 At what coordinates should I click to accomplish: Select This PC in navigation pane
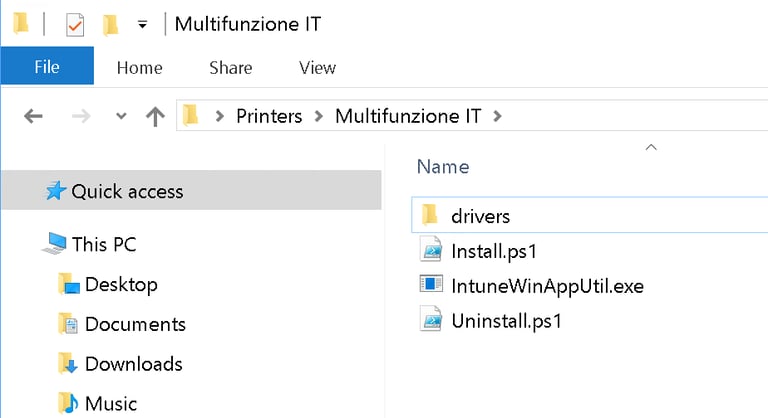click(104, 244)
